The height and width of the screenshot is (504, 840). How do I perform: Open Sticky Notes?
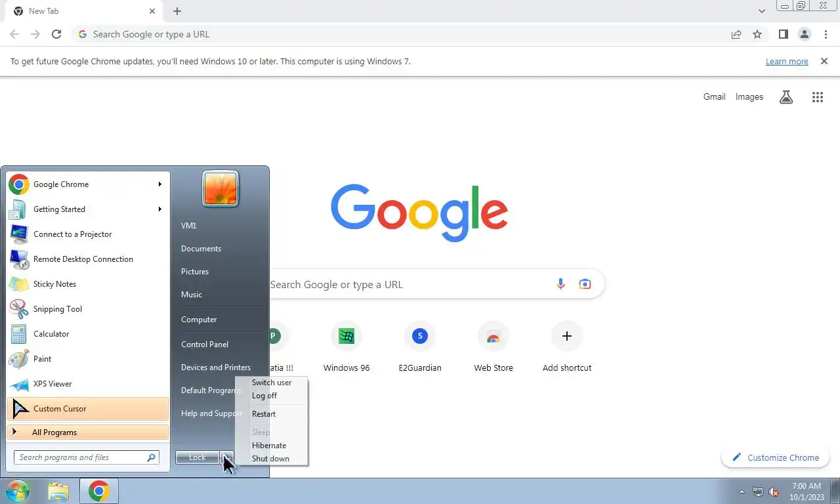coord(88,284)
